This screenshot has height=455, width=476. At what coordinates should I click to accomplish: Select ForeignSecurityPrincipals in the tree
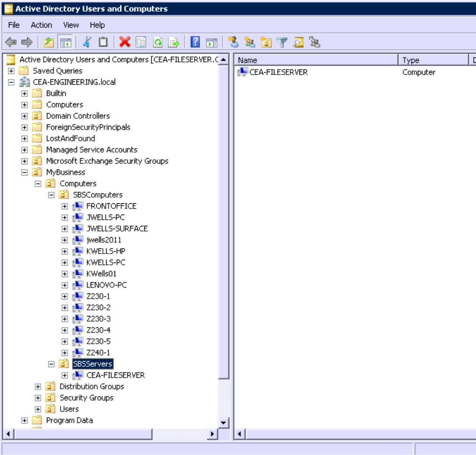point(88,127)
